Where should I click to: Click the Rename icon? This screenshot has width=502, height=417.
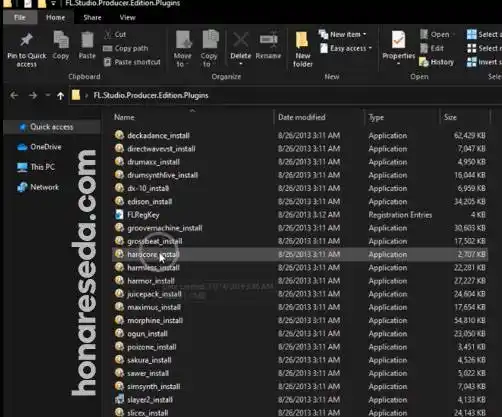point(268,40)
